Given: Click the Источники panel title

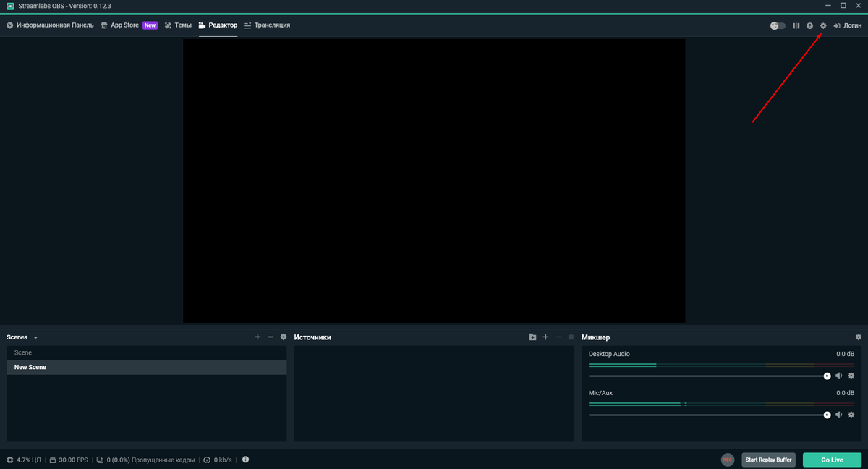Looking at the screenshot, I should pos(312,337).
